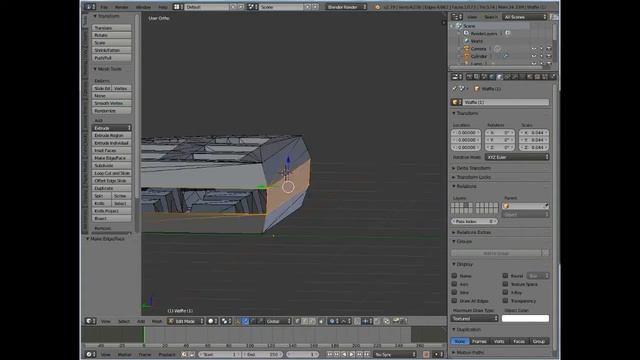Toggle renderability camera icon for Camera row
This screenshot has width=640, height=360.
[549, 49]
